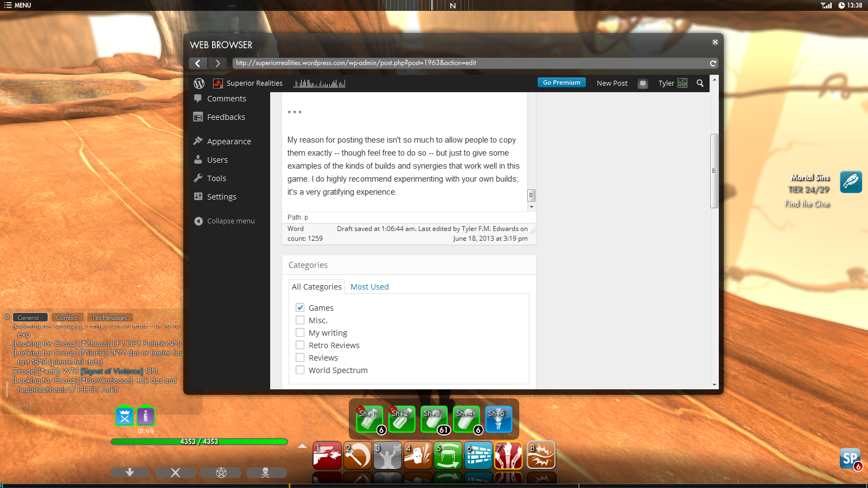Switch to the Most Used categories tab
Screen dimensions: 868x488
[369, 287]
